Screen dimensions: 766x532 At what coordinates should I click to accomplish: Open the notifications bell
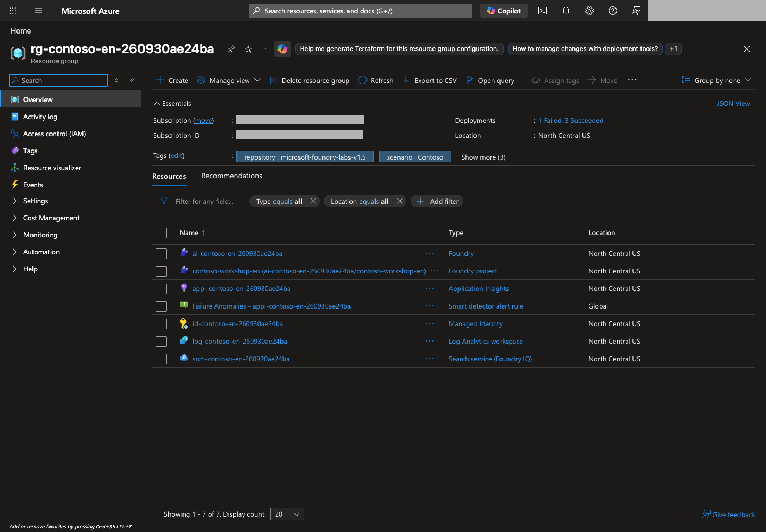click(x=566, y=11)
